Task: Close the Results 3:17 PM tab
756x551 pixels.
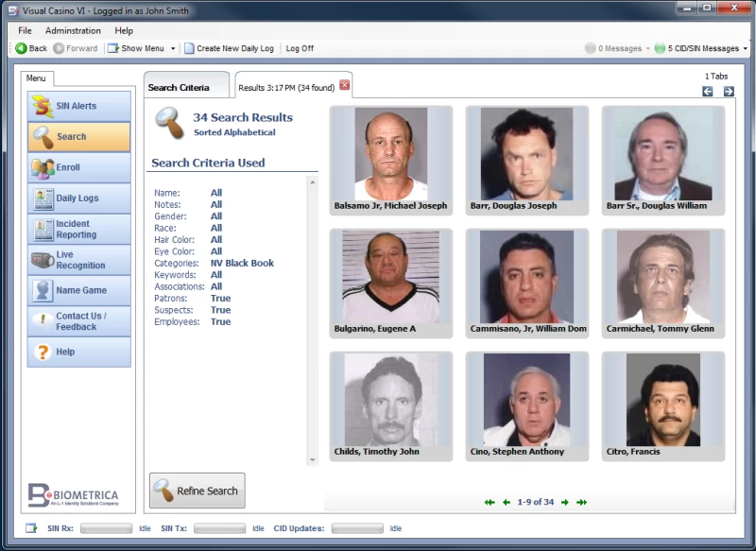Action: click(x=345, y=85)
